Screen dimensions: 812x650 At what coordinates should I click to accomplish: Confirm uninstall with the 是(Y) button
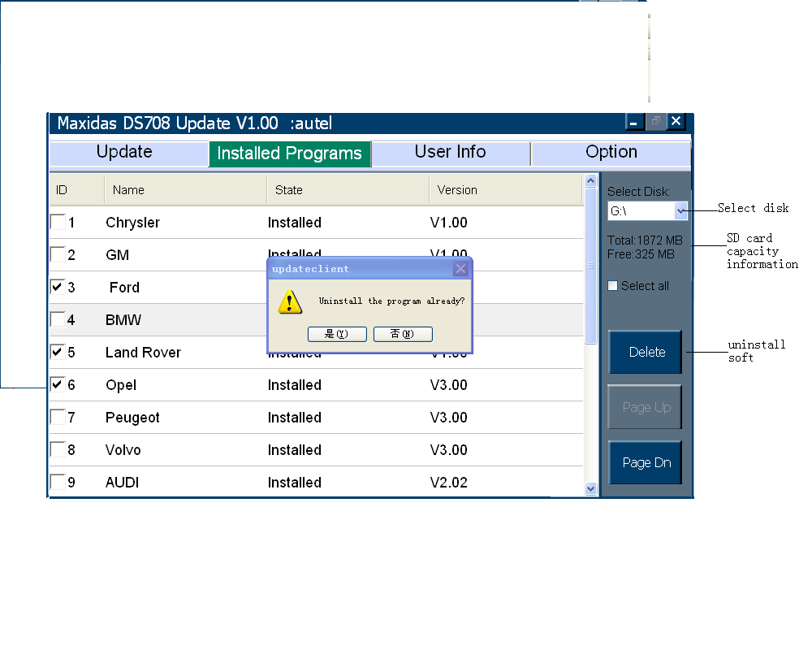pyautogui.click(x=337, y=334)
